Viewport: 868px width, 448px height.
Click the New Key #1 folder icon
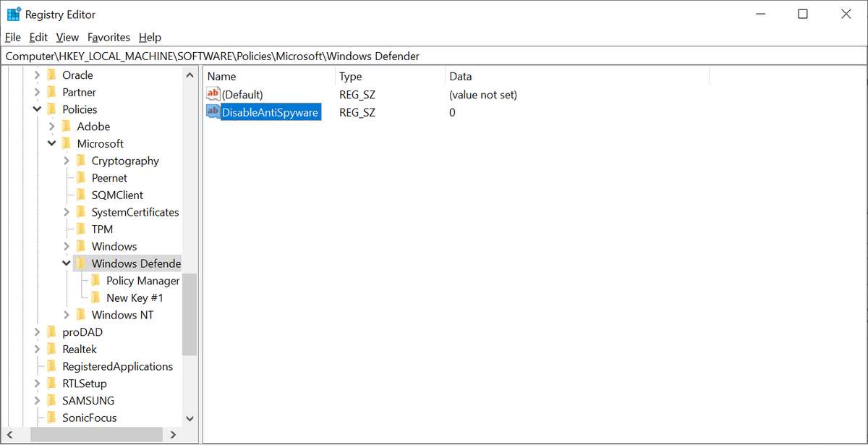pyautogui.click(x=95, y=297)
